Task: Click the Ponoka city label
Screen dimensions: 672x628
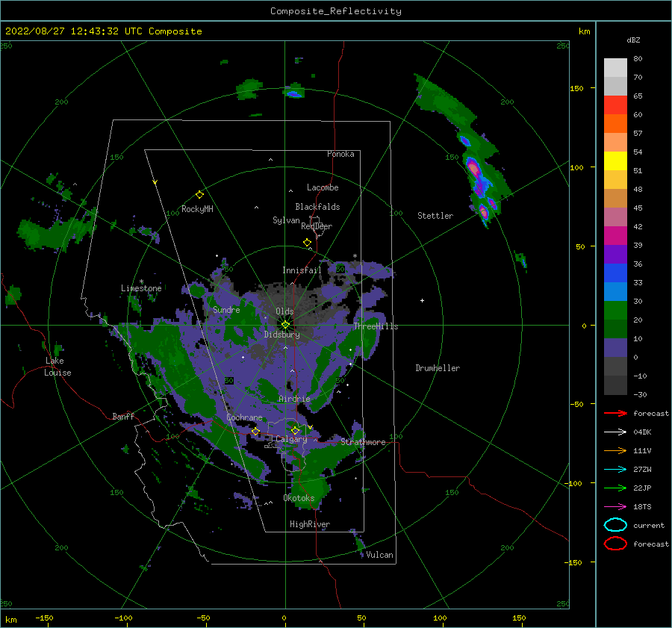Action: pyautogui.click(x=340, y=154)
